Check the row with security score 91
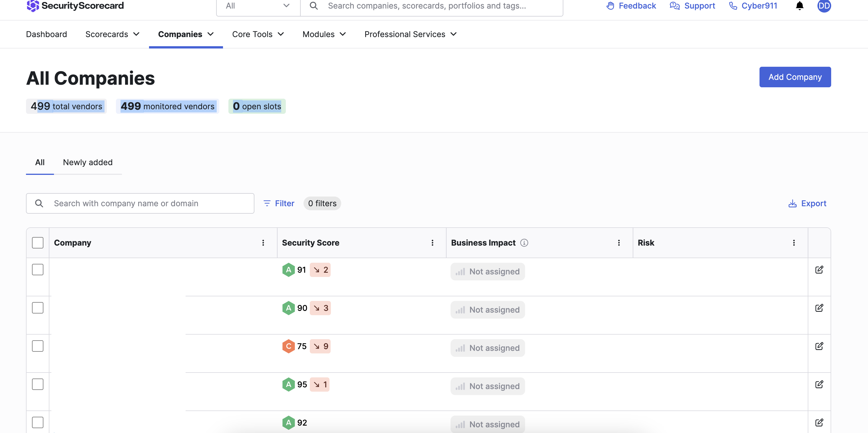The image size is (868, 433). click(38, 270)
